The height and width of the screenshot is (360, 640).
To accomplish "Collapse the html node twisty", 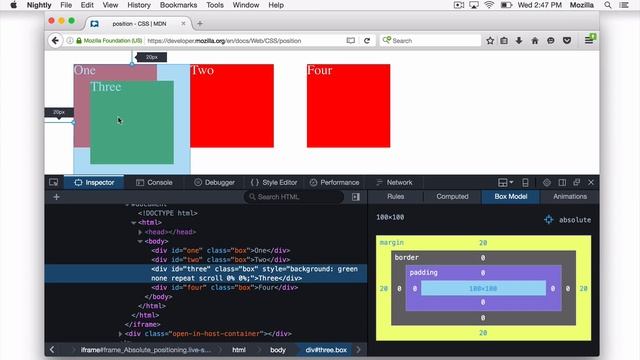I will (x=133, y=223).
